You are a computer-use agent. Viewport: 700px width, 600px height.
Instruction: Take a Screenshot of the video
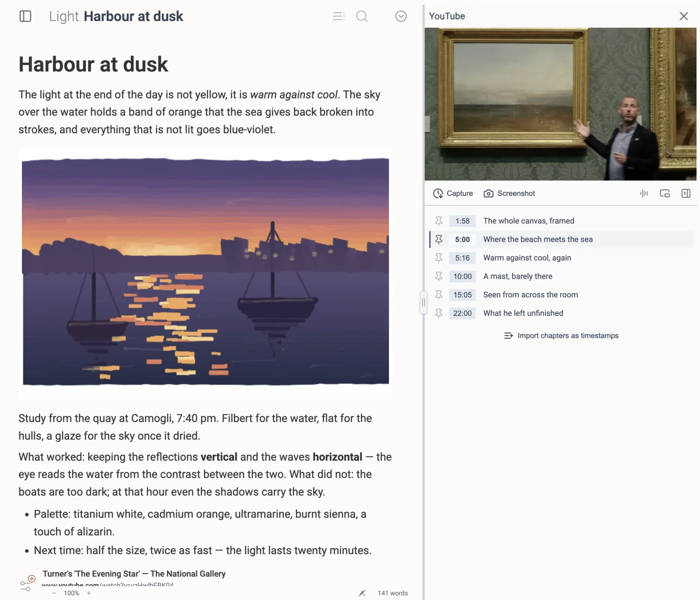coord(509,193)
